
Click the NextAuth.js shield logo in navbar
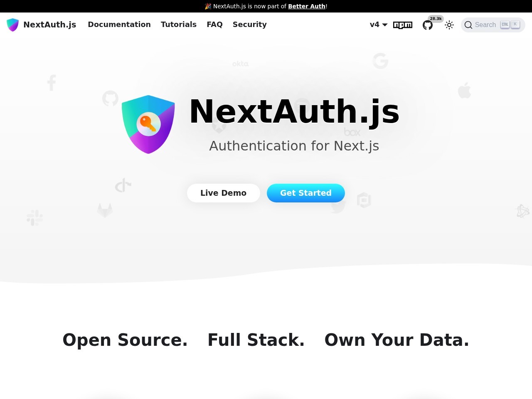(13, 25)
